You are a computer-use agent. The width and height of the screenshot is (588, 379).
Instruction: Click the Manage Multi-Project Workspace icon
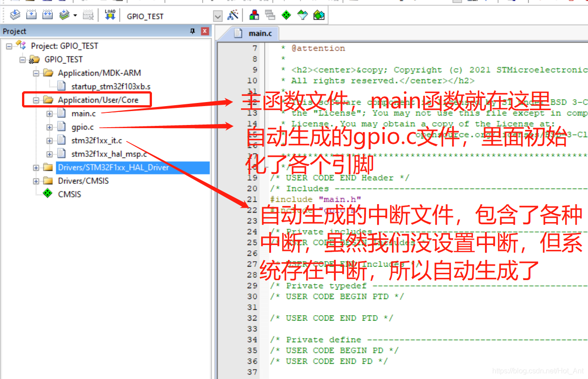(x=270, y=15)
